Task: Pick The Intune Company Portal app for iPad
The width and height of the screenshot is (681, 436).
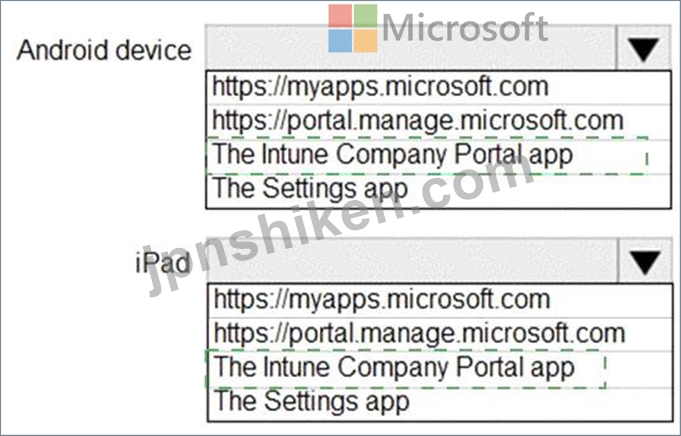Action: pyautogui.click(x=440, y=369)
